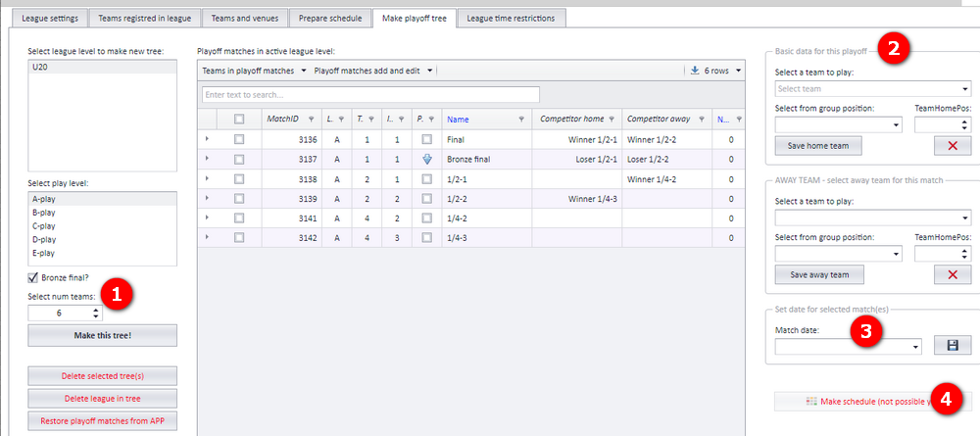The image size is (980, 436).
Task: Expand the row for match 3136
Action: (x=207, y=140)
